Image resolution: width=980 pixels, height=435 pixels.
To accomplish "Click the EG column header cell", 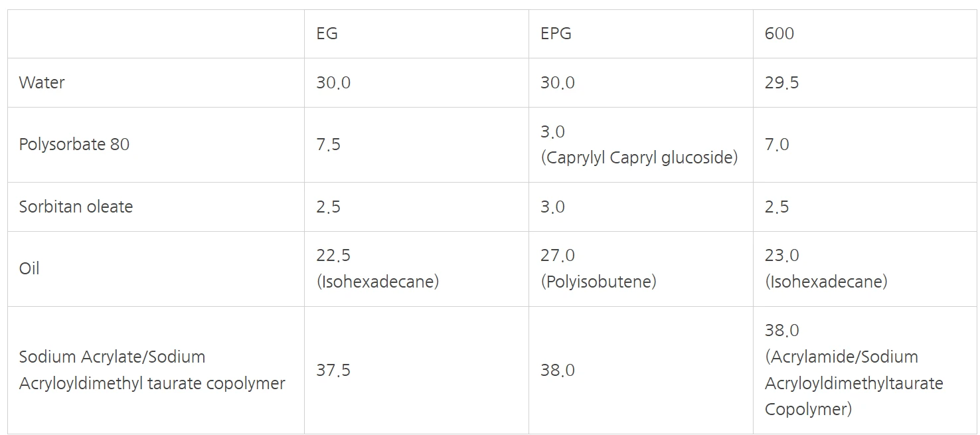I will (x=416, y=34).
